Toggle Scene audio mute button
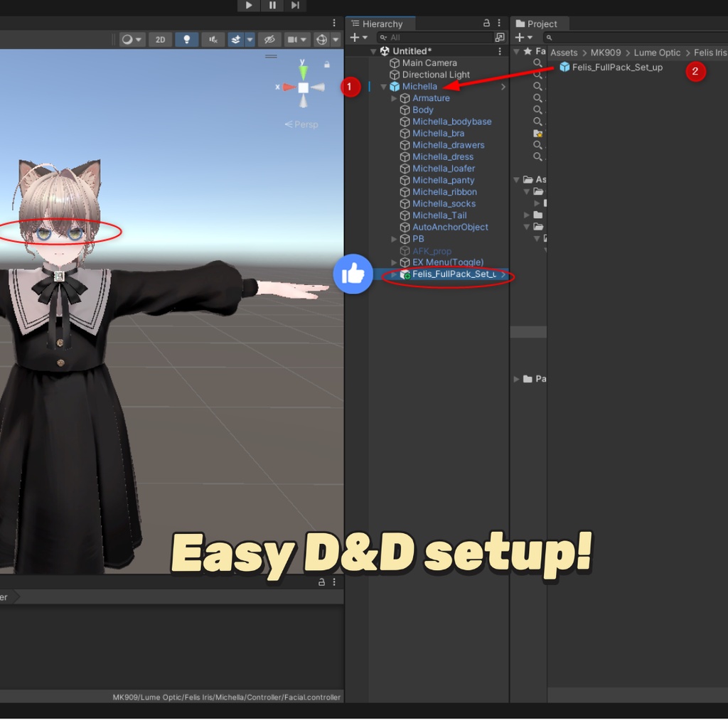The image size is (728, 728). tap(213, 40)
